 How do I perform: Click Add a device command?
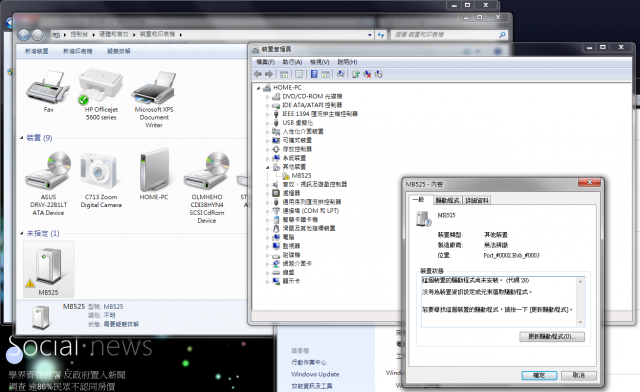[37, 51]
